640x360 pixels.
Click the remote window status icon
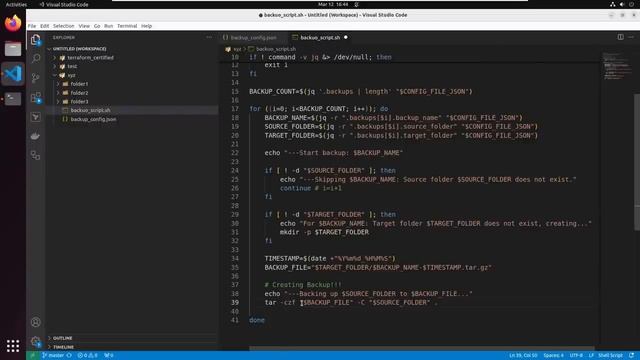(x=32, y=355)
